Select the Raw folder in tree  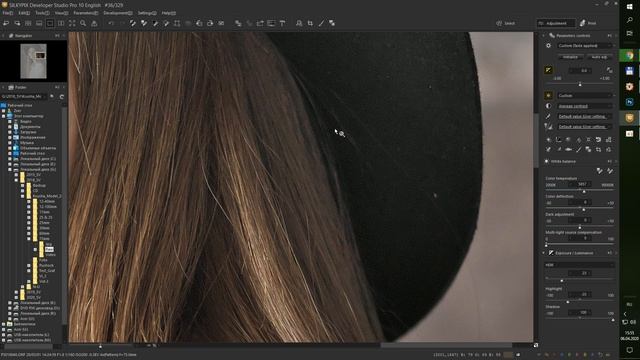(x=49, y=249)
